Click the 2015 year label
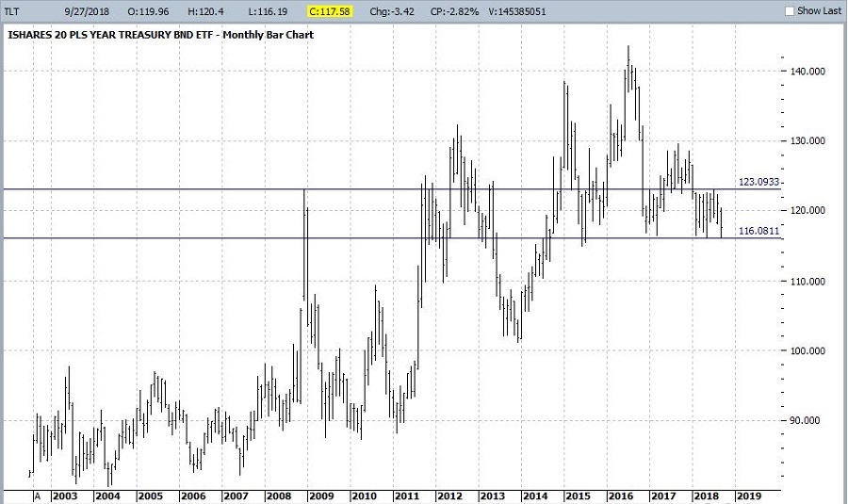 pos(578,496)
